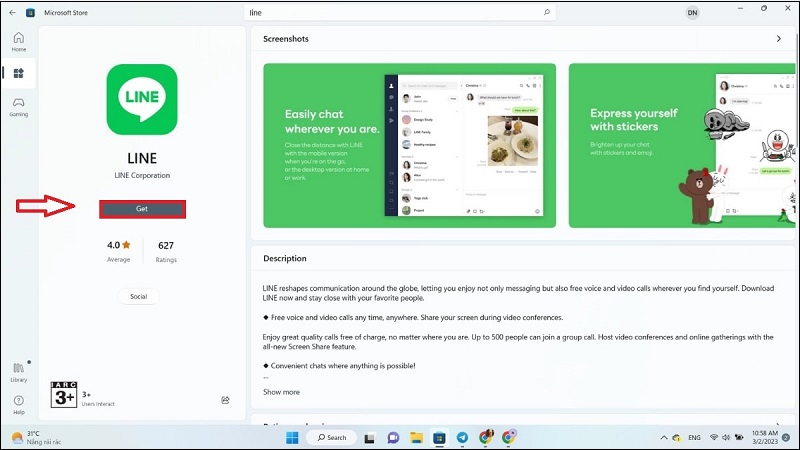Click the '3+ Users Interact' rating text

(98, 399)
